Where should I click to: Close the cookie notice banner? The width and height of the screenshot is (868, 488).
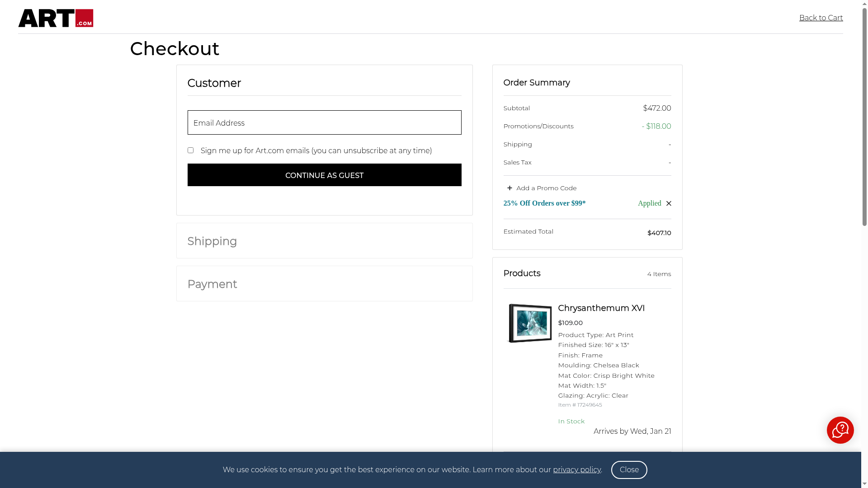(629, 470)
